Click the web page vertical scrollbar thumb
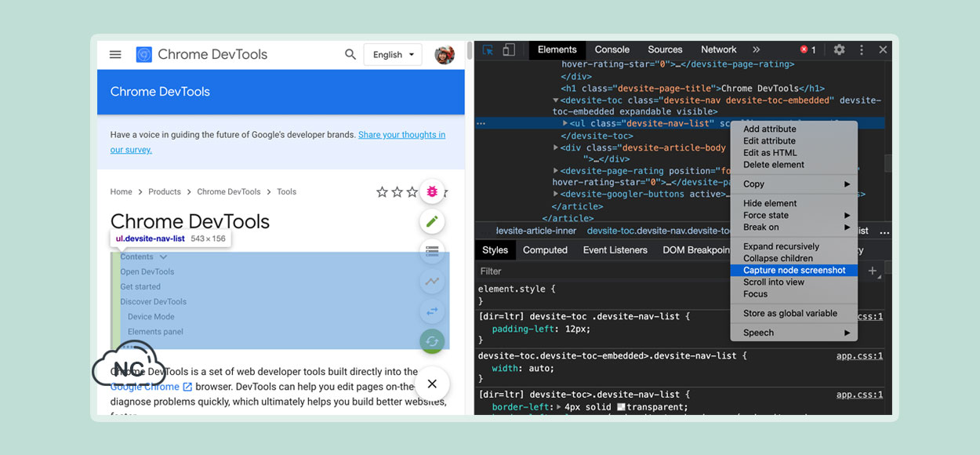This screenshot has width=980, height=455. [x=470, y=50]
